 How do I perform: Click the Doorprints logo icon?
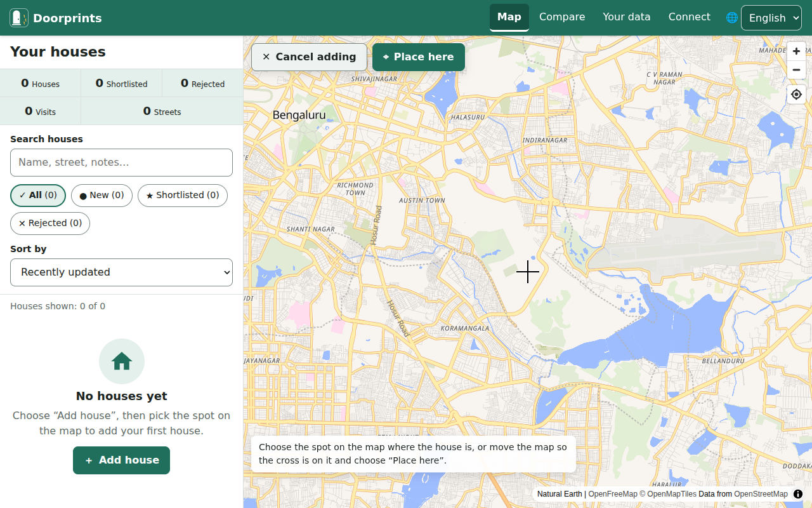point(19,18)
